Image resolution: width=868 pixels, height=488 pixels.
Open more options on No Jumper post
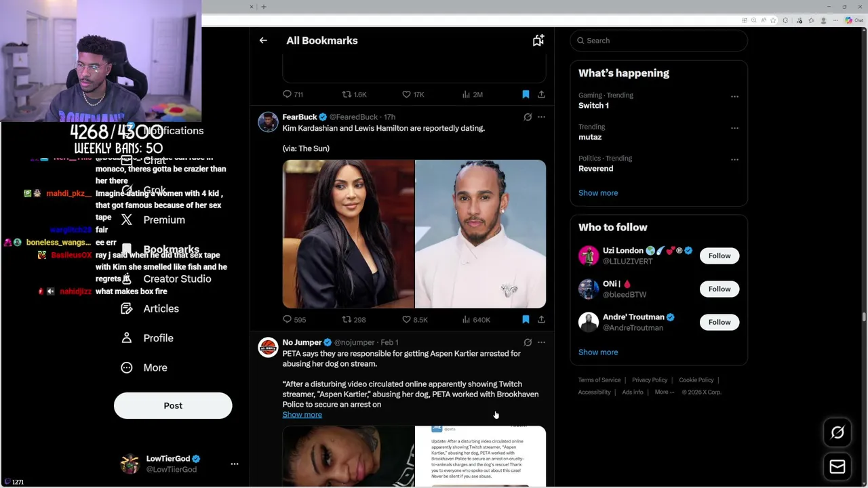click(541, 342)
